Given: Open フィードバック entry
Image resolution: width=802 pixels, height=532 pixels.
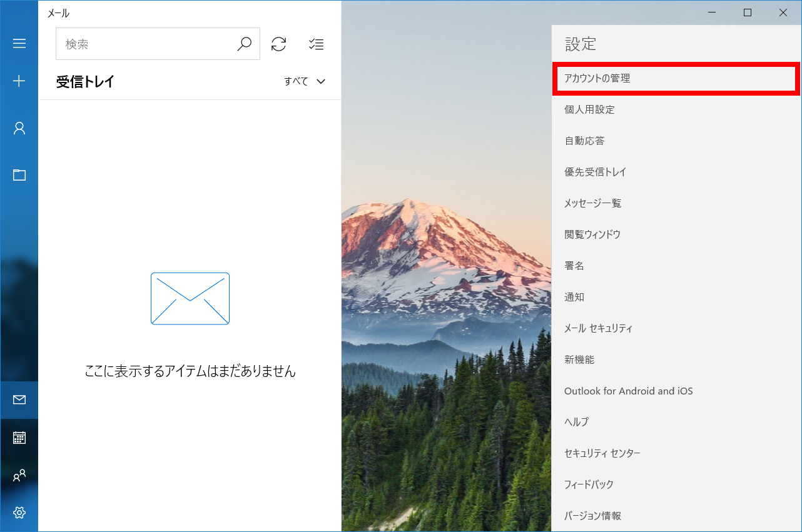Looking at the screenshot, I should tap(676, 484).
